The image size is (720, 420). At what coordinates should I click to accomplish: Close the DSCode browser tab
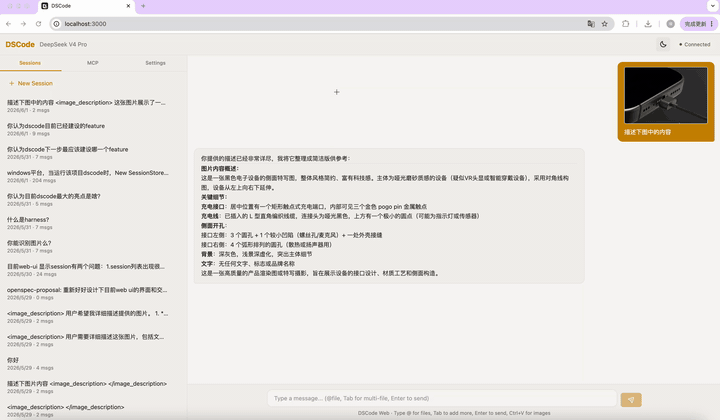[x=128, y=6]
